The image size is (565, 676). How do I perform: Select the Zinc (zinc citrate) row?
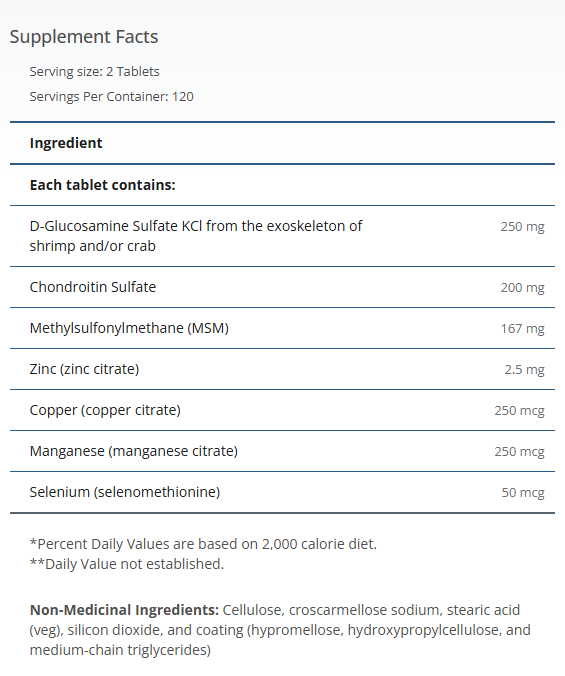point(282,369)
